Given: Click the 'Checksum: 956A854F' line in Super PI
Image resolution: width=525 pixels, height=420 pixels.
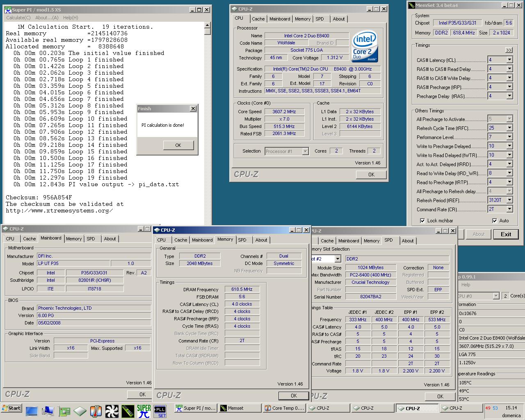Looking at the screenshot, I should tap(39, 198).
